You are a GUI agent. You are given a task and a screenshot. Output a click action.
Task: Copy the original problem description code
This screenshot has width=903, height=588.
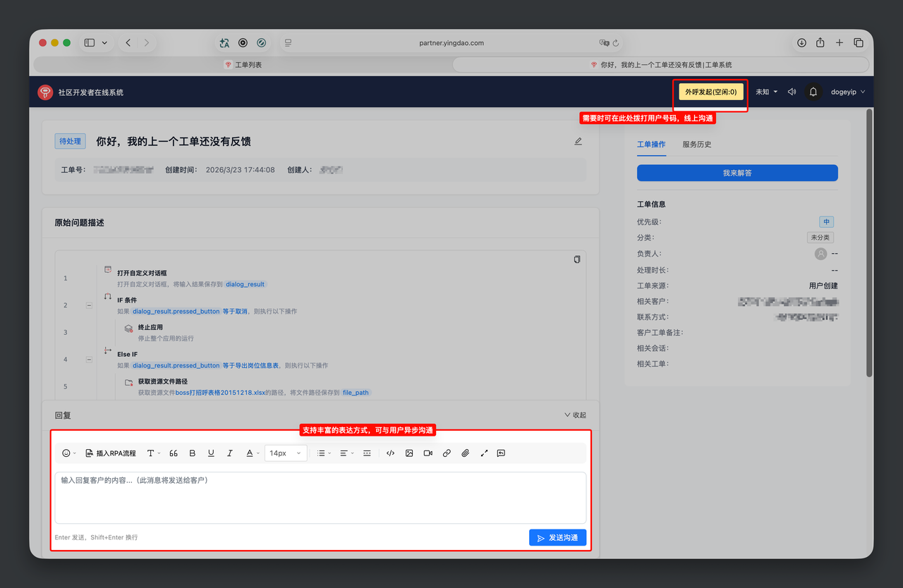tap(577, 259)
